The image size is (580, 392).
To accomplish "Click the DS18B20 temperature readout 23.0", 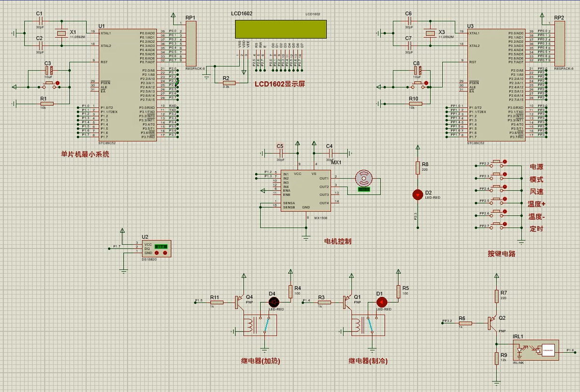I will (x=161, y=246).
